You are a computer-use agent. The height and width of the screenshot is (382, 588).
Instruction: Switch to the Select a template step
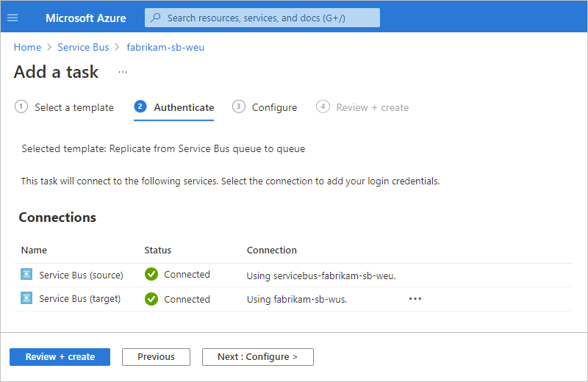tap(73, 107)
